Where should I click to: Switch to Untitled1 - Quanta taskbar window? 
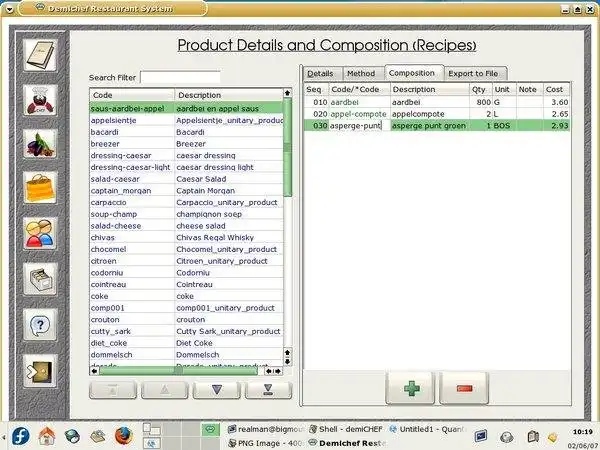pos(427,429)
